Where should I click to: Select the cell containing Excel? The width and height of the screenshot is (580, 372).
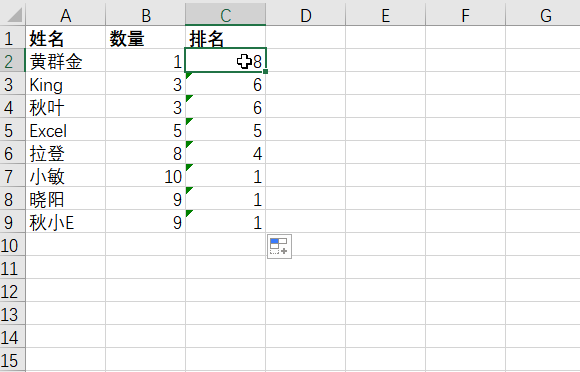[x=65, y=130]
